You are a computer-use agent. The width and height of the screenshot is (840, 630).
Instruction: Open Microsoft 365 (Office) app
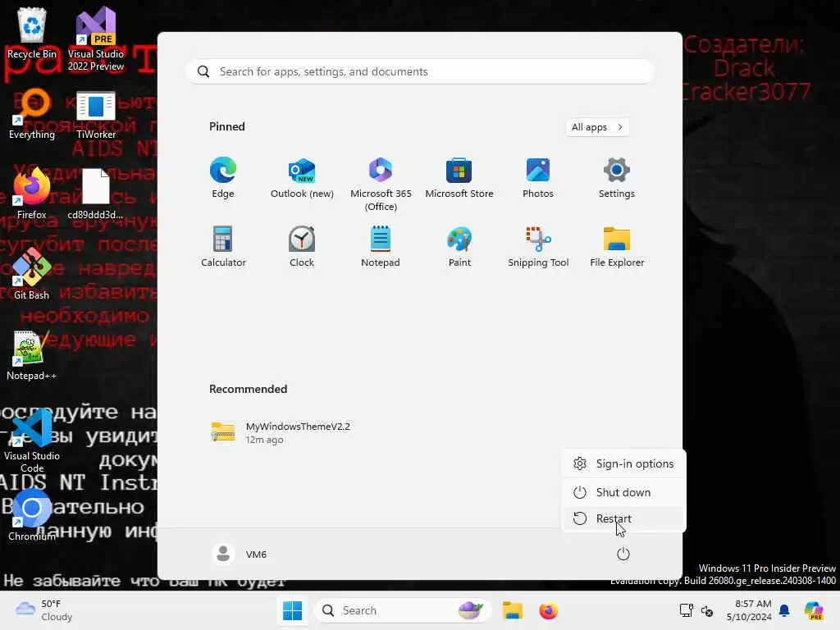pyautogui.click(x=381, y=185)
